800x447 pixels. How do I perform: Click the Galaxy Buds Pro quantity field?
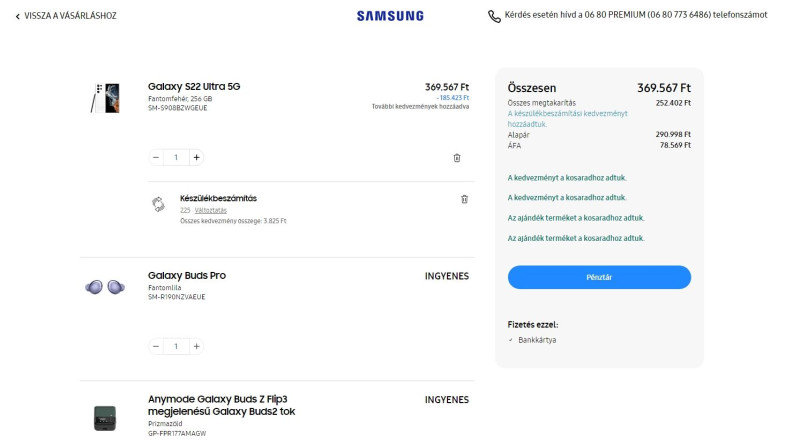pyautogui.click(x=176, y=346)
